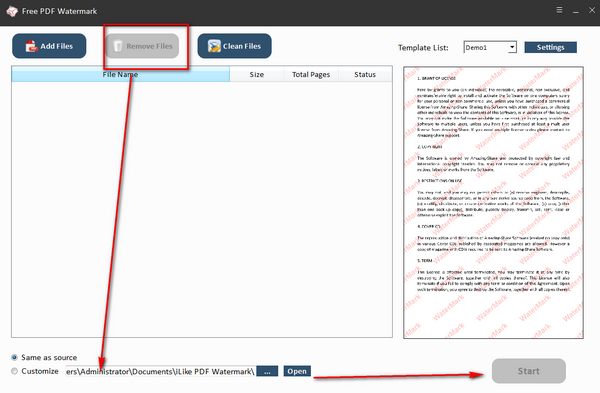Sort by File Name column header
The image size is (600, 393).
[x=121, y=74]
